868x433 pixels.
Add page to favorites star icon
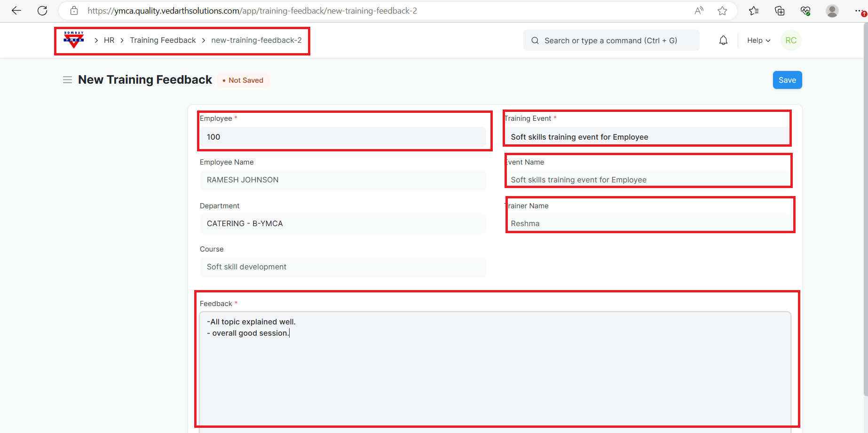coord(722,11)
